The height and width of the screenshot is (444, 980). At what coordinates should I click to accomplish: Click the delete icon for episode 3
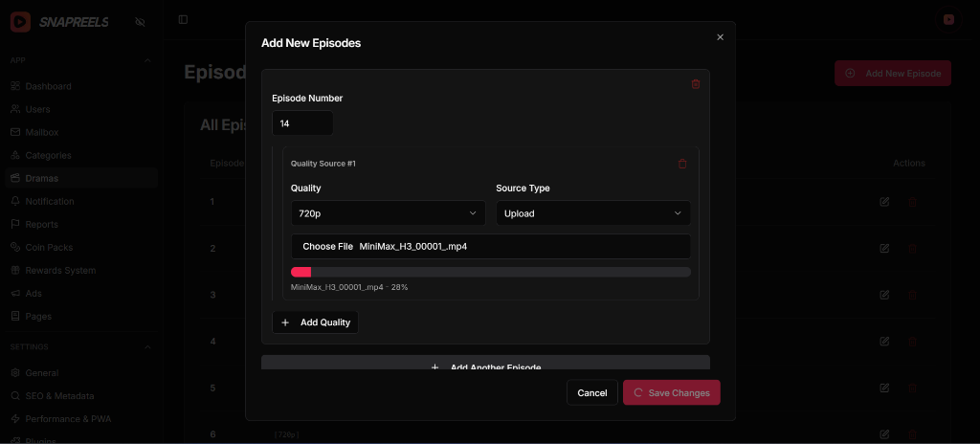912,295
